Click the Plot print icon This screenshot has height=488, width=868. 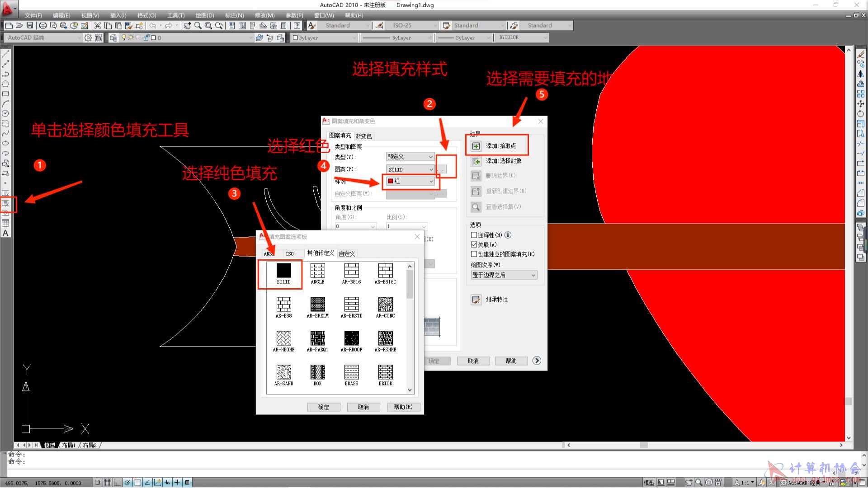[43, 25]
